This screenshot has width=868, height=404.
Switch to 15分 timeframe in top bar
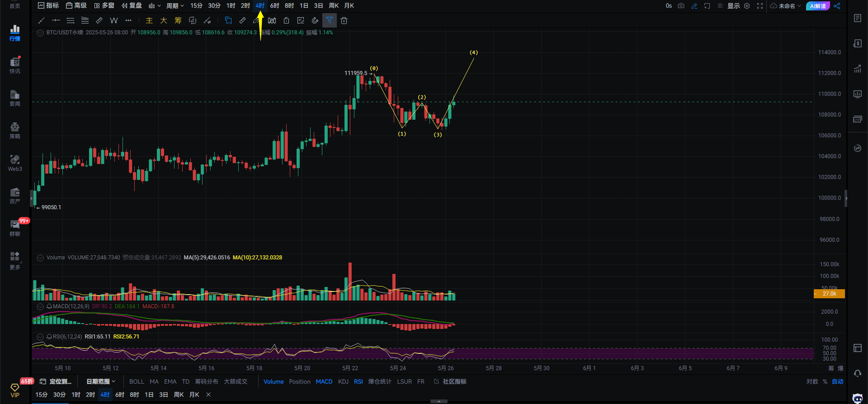[196, 6]
